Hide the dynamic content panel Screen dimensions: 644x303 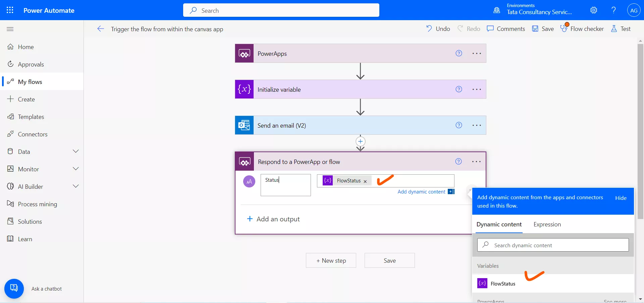point(621,198)
